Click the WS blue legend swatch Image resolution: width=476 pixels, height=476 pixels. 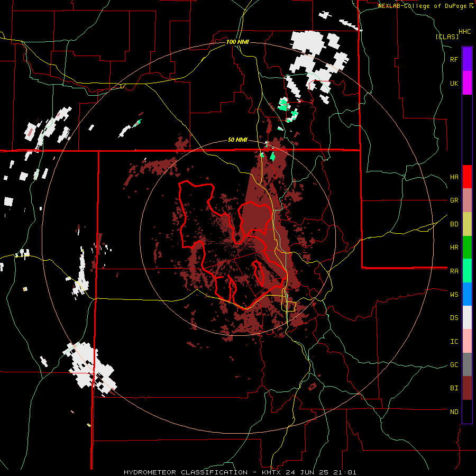coord(467,294)
